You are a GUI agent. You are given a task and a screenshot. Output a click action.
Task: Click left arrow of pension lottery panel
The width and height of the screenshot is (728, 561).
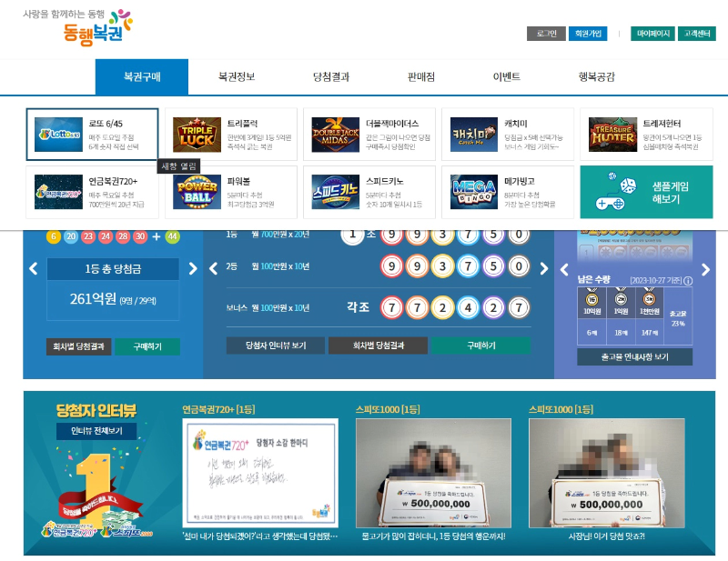(214, 268)
